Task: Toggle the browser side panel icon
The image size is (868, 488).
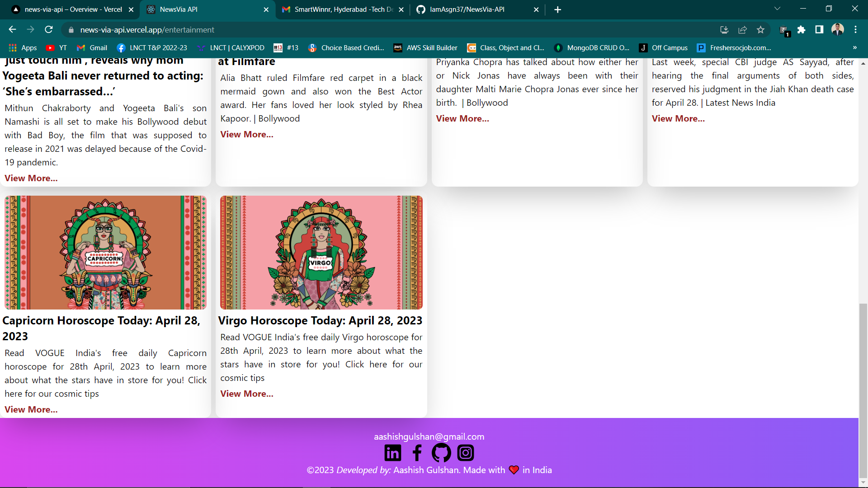Action: click(x=819, y=30)
